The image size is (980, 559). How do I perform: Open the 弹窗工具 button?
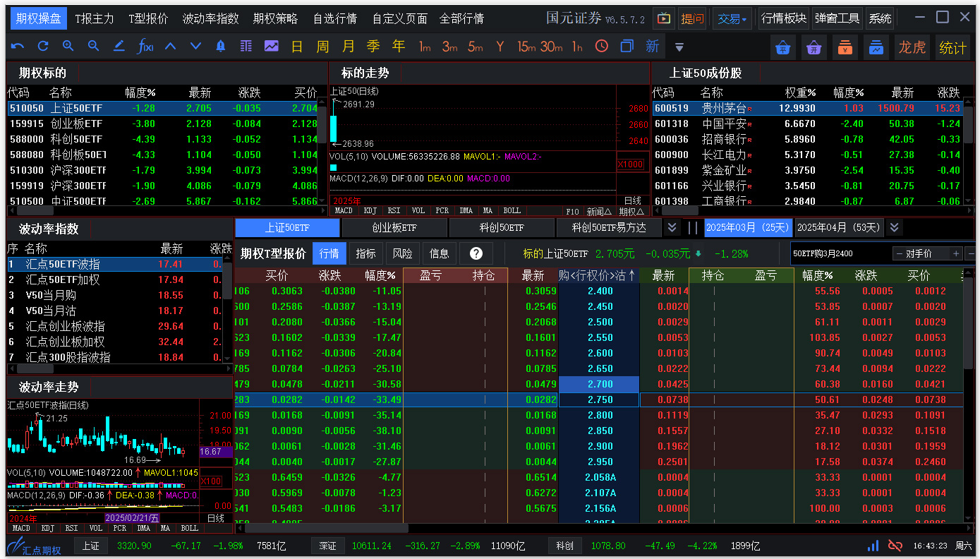[837, 18]
